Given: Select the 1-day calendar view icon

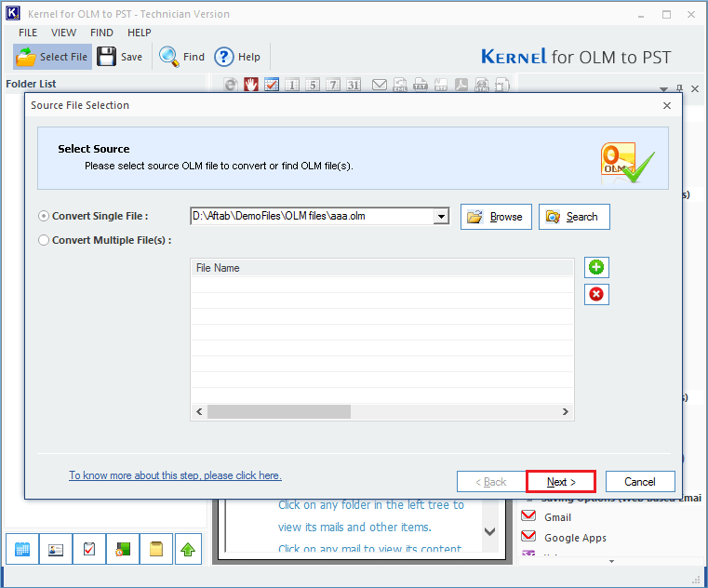Looking at the screenshot, I should 292,85.
